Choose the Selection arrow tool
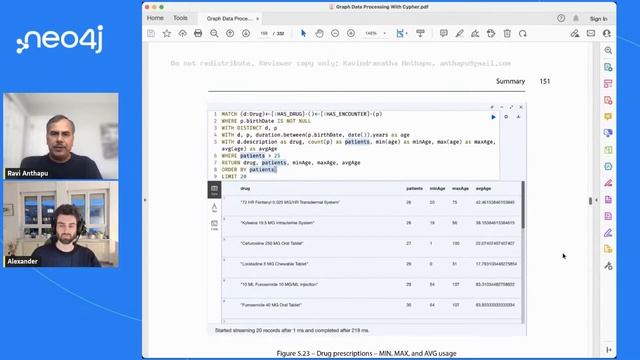The image size is (640, 360). click(x=303, y=33)
